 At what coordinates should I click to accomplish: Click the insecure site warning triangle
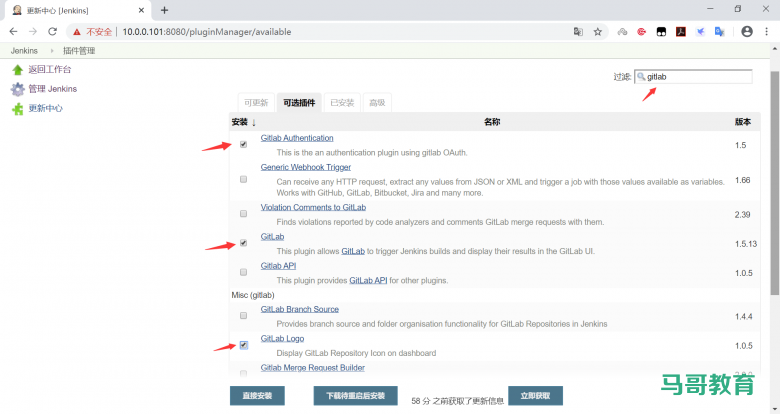[x=77, y=32]
